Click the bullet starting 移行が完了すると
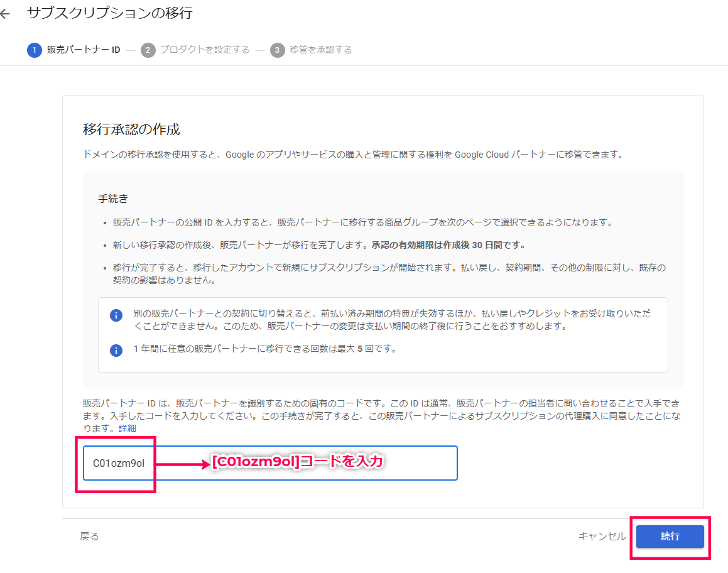The image size is (728, 573). [x=389, y=274]
